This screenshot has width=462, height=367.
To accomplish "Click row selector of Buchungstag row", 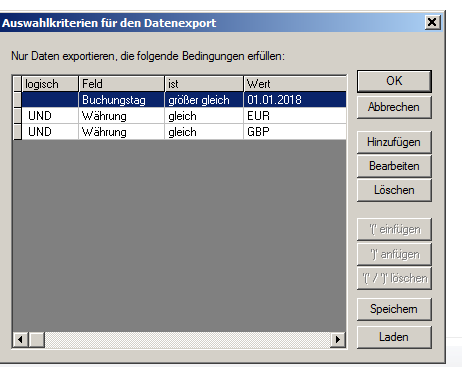I will (x=17, y=100).
